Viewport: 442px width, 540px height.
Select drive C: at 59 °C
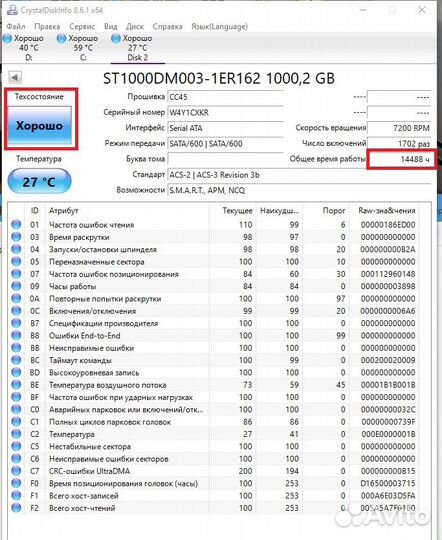(x=78, y=48)
